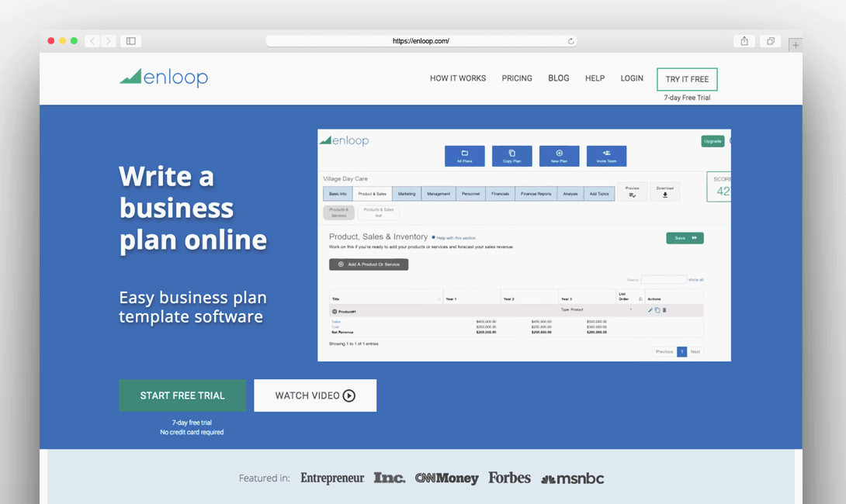Click the SCORE 42 box
This screenshot has height=504, width=846.
719,187
